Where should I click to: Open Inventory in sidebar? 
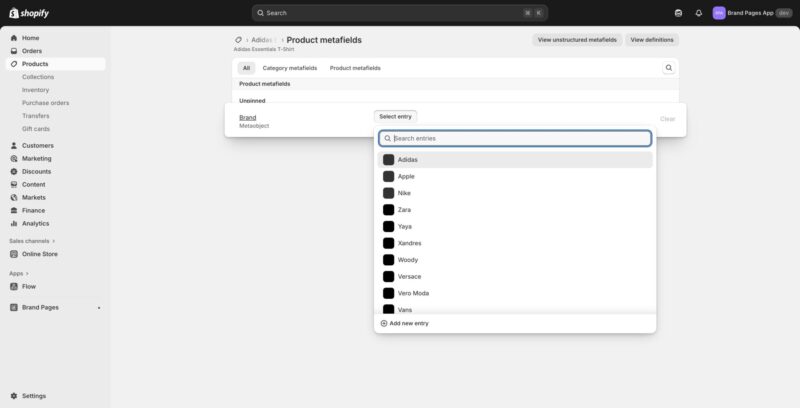click(35, 90)
